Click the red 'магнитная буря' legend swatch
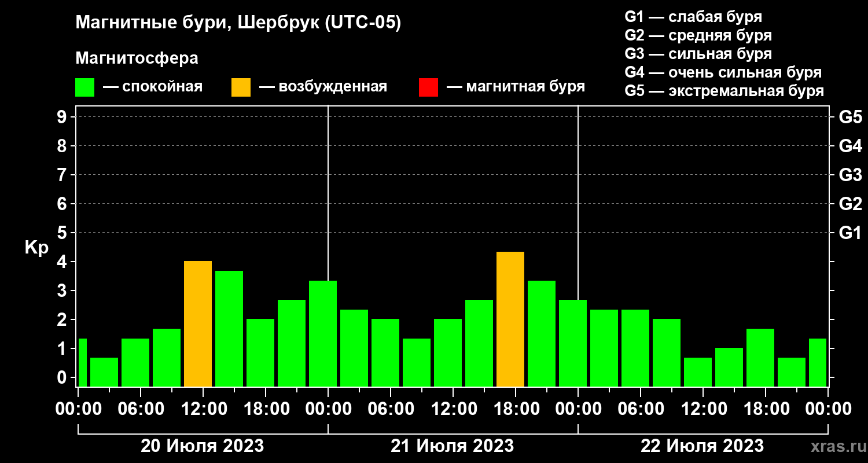The image size is (868, 463). click(x=428, y=87)
